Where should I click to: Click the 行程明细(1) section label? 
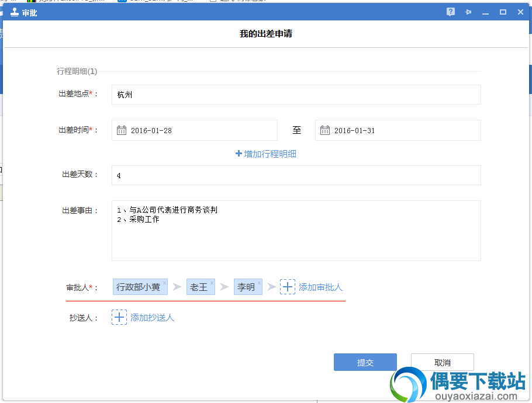(x=77, y=71)
